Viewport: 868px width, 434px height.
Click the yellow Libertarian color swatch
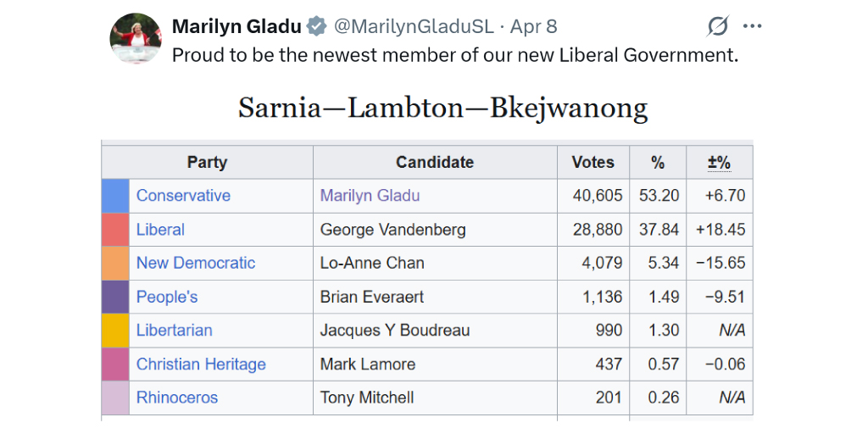coord(115,331)
